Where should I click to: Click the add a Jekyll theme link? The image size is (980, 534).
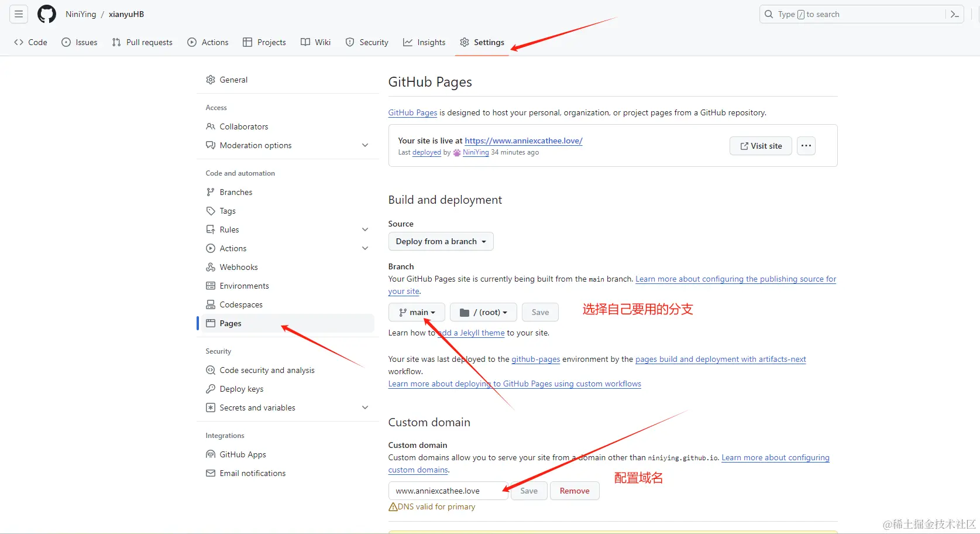[x=472, y=333]
